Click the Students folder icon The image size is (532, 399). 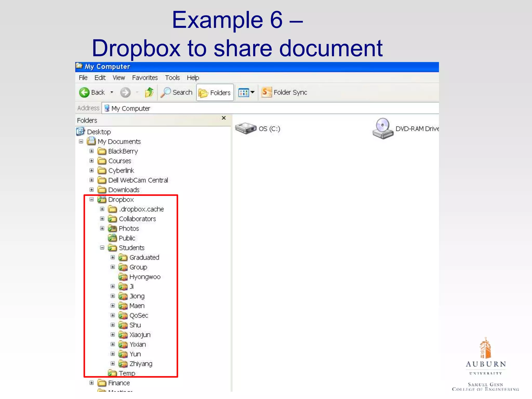click(112, 248)
